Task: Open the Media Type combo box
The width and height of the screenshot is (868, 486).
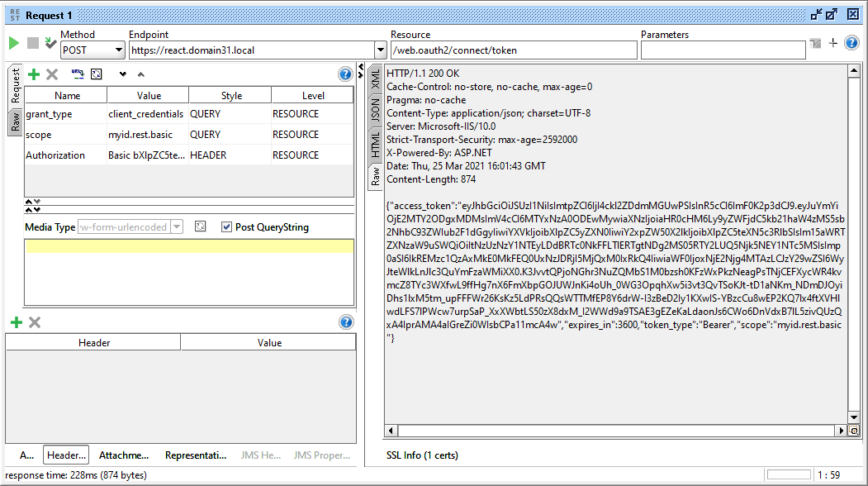Action: [x=177, y=227]
